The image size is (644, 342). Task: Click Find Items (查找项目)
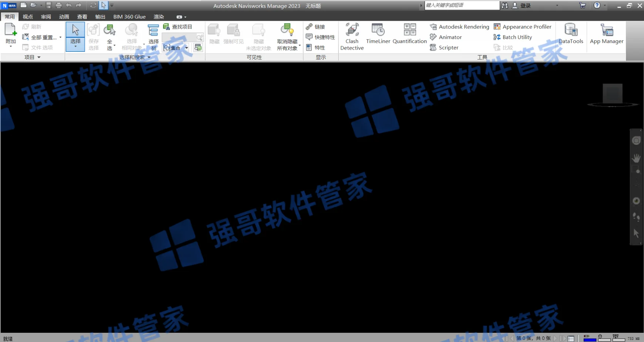coord(178,27)
